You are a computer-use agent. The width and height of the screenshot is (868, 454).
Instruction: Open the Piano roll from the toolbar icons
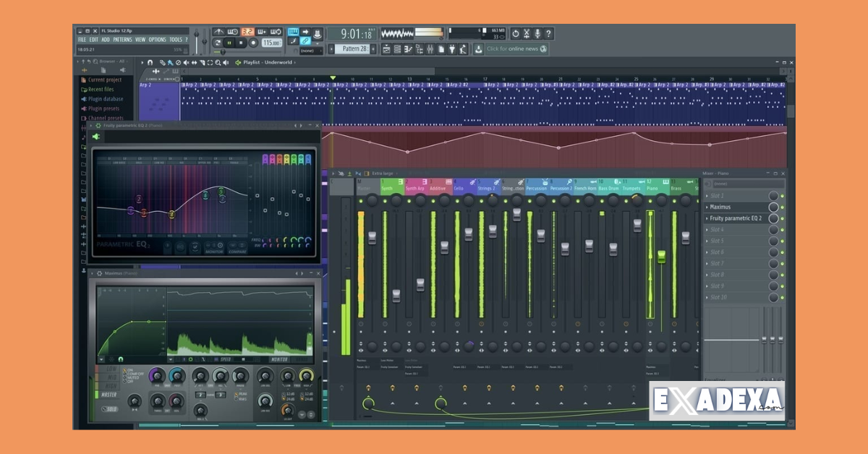click(x=408, y=50)
